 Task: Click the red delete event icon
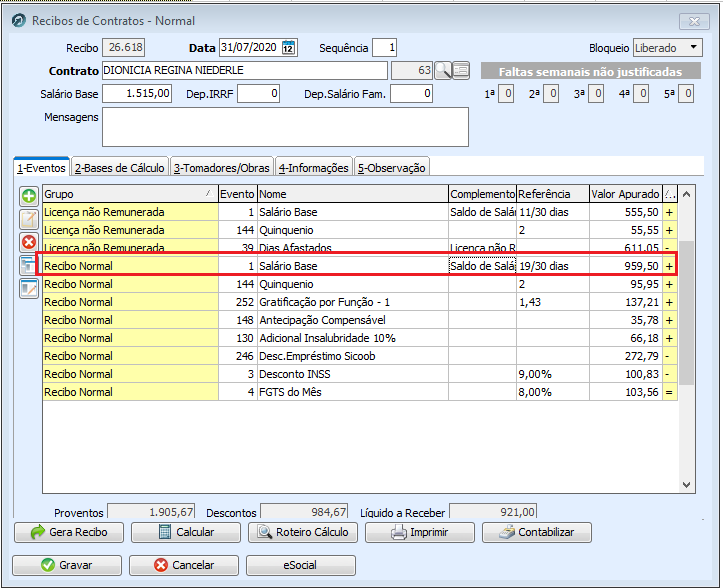click(x=29, y=242)
